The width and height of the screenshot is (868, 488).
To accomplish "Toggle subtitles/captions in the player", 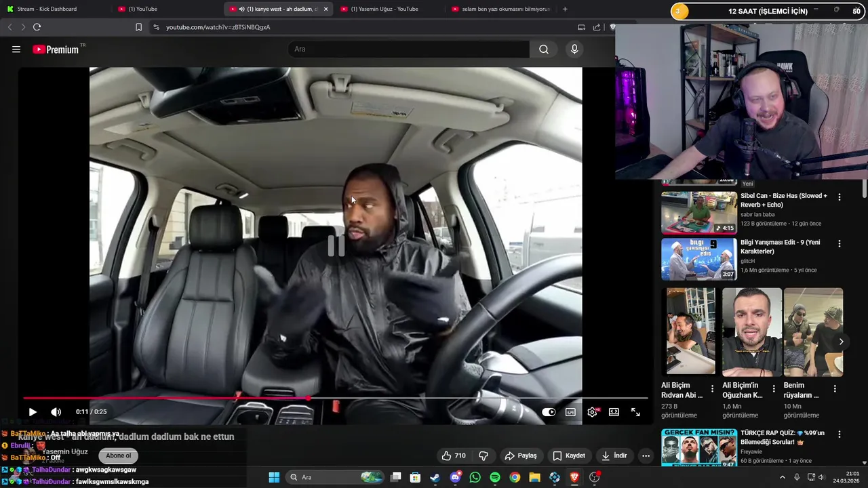I will click(571, 412).
